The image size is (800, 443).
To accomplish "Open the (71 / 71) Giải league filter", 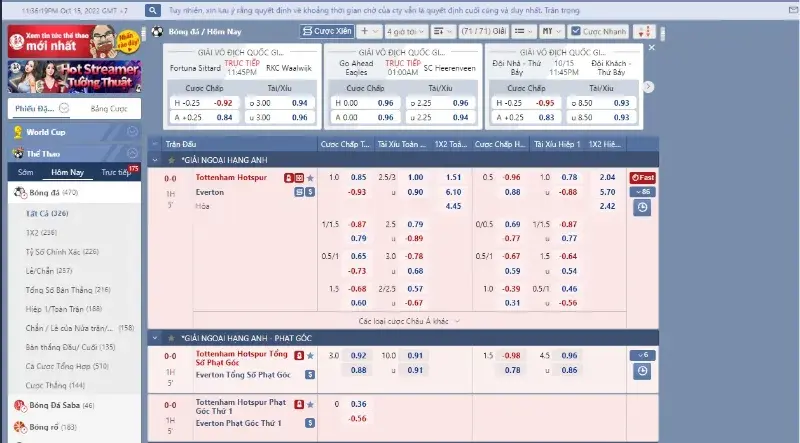I will [x=483, y=31].
